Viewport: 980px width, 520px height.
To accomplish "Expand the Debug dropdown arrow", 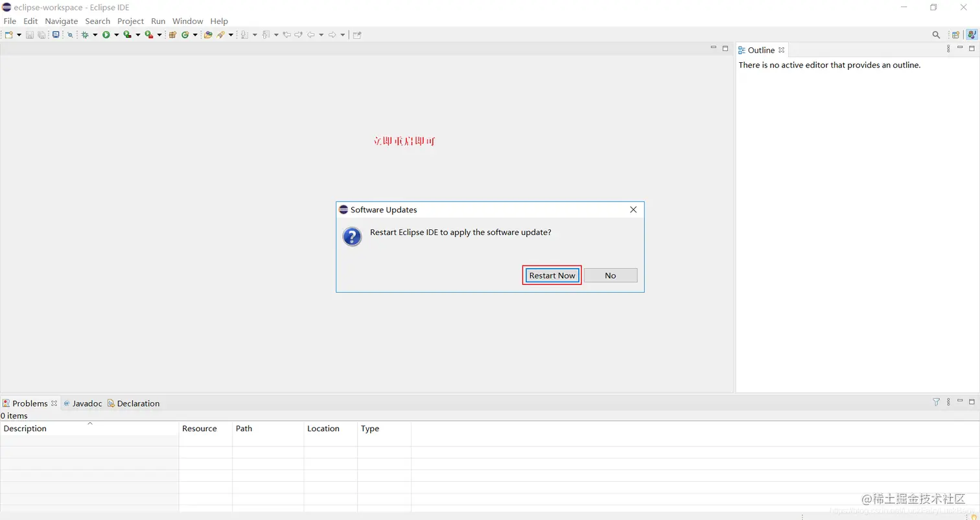I will pyautogui.click(x=95, y=35).
